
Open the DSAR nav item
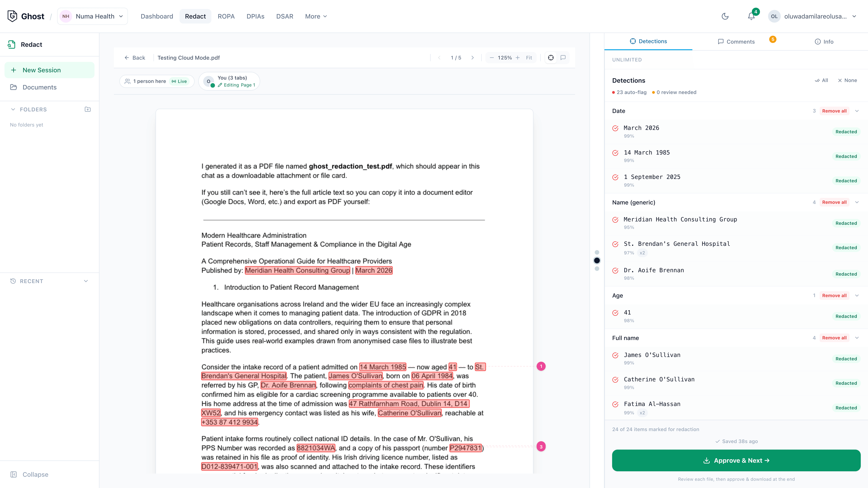[284, 16]
